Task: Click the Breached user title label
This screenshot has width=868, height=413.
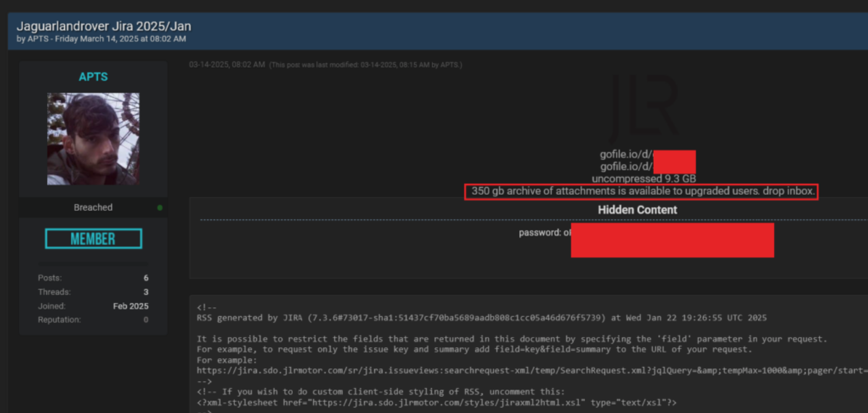Action: [x=93, y=208]
